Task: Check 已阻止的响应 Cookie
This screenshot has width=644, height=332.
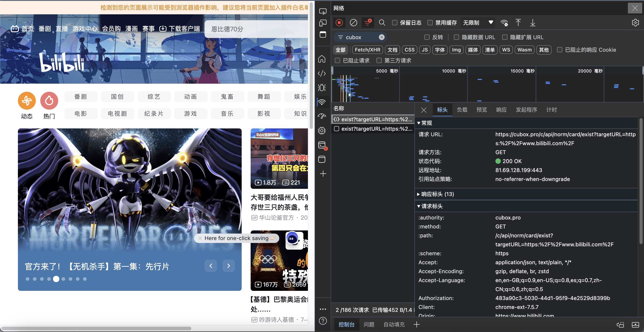Action: 560,50
